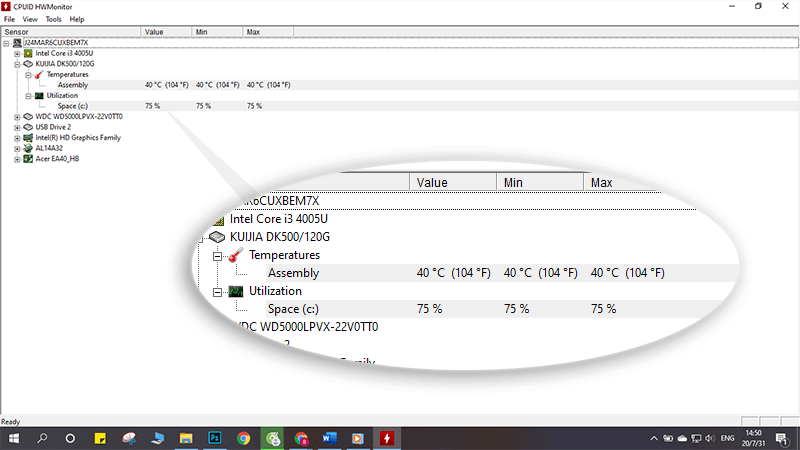Select the Acer EA40_HB label
This screenshot has width=800, height=450.
tap(57, 159)
